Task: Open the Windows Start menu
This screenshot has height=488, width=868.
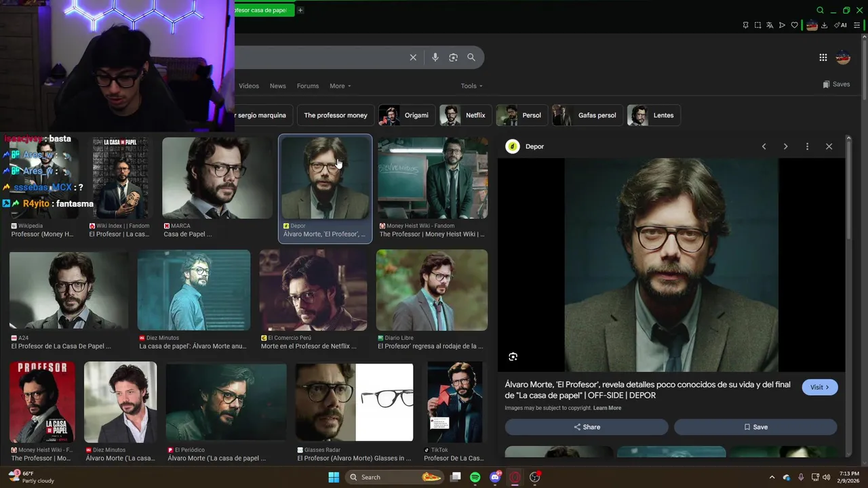Action: pyautogui.click(x=334, y=477)
